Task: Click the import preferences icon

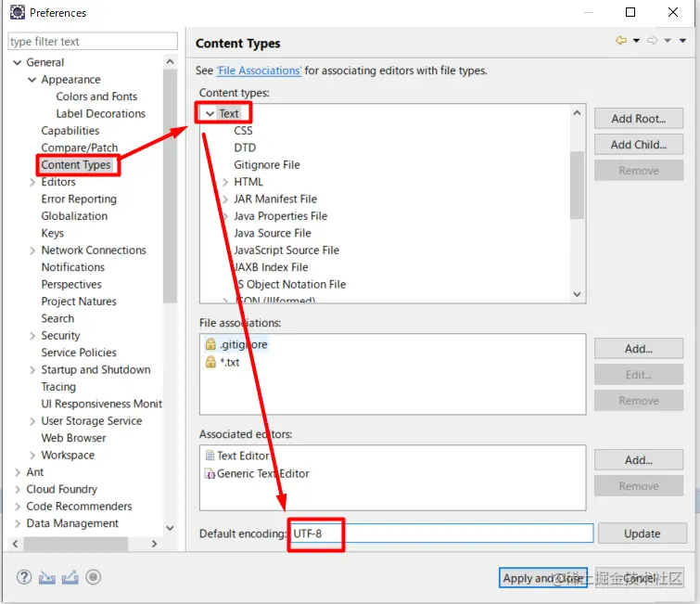Action: pyautogui.click(x=47, y=578)
